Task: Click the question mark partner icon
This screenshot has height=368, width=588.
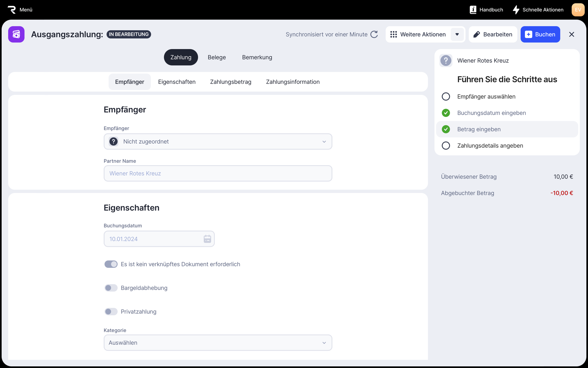Action: pyautogui.click(x=446, y=61)
